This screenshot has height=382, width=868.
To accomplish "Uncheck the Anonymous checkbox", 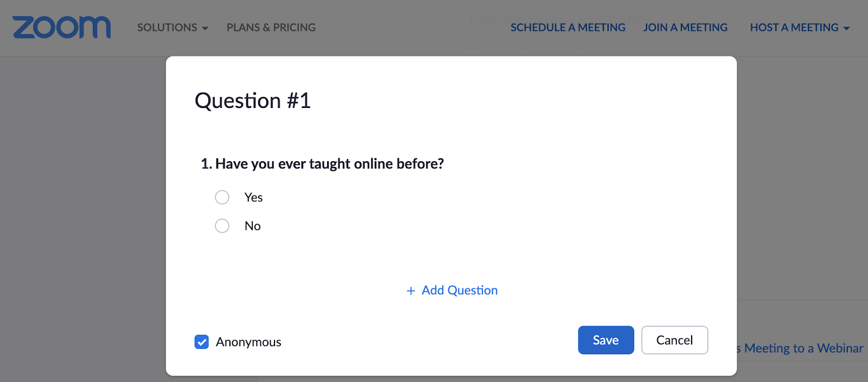I will tap(201, 342).
